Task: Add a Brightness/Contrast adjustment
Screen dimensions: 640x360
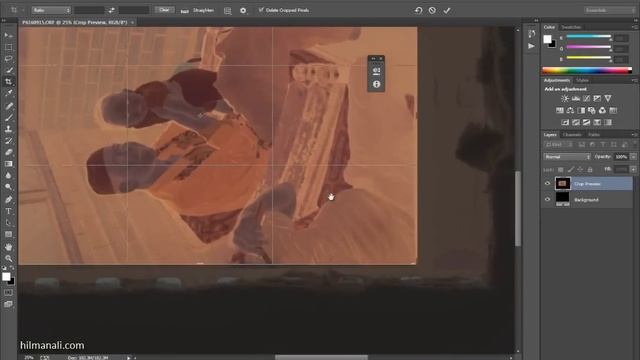Action: tap(565, 98)
